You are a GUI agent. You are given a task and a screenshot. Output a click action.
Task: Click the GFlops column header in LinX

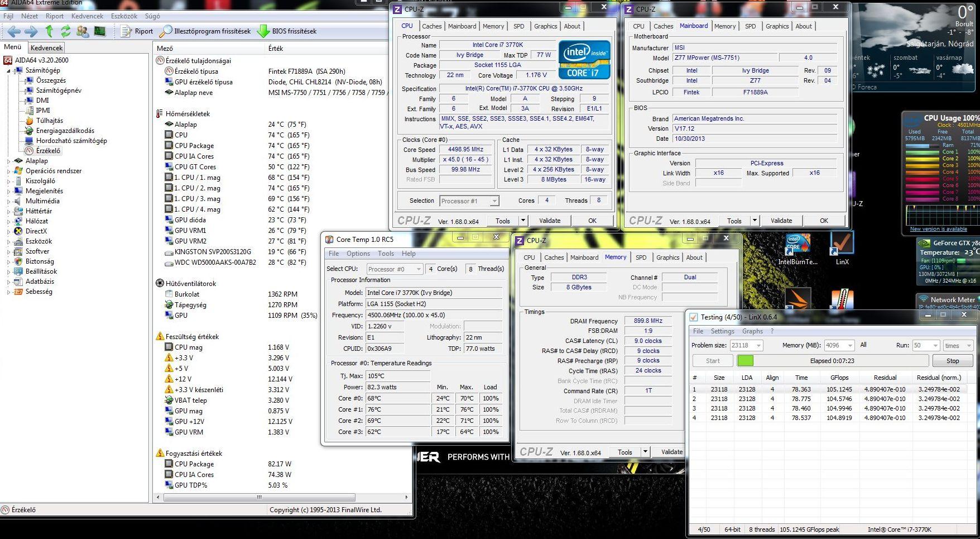(839, 378)
